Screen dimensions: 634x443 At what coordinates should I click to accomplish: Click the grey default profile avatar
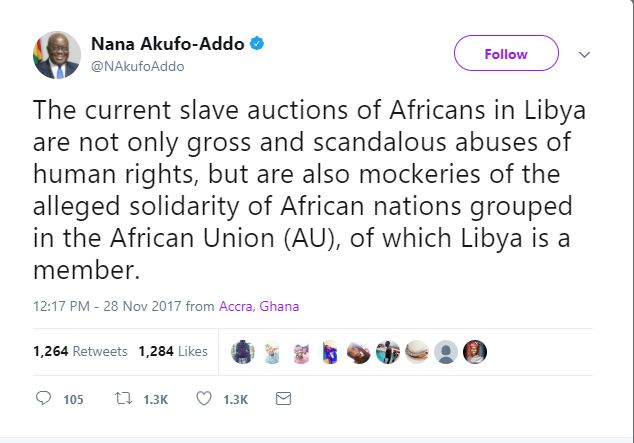point(446,352)
